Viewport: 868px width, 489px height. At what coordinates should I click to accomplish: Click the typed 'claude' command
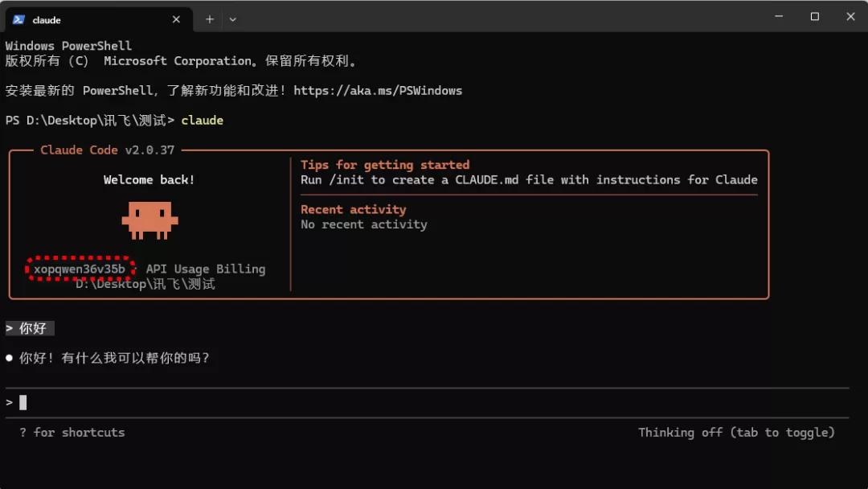(202, 121)
